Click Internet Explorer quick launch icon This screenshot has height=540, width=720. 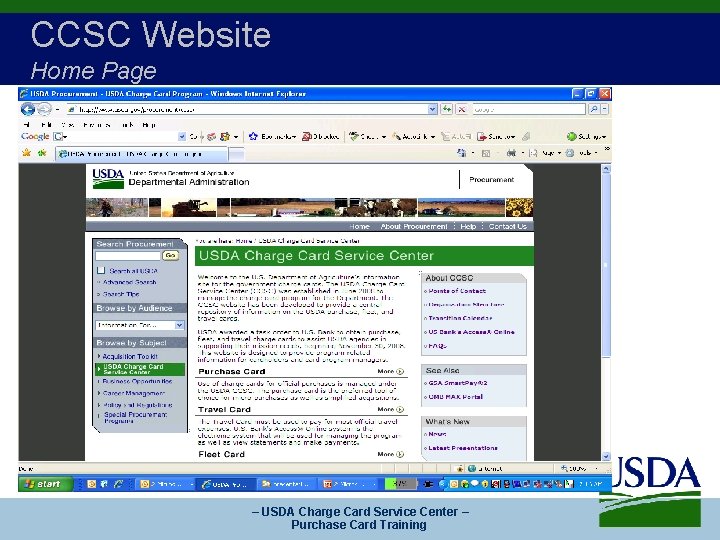click(x=118, y=484)
